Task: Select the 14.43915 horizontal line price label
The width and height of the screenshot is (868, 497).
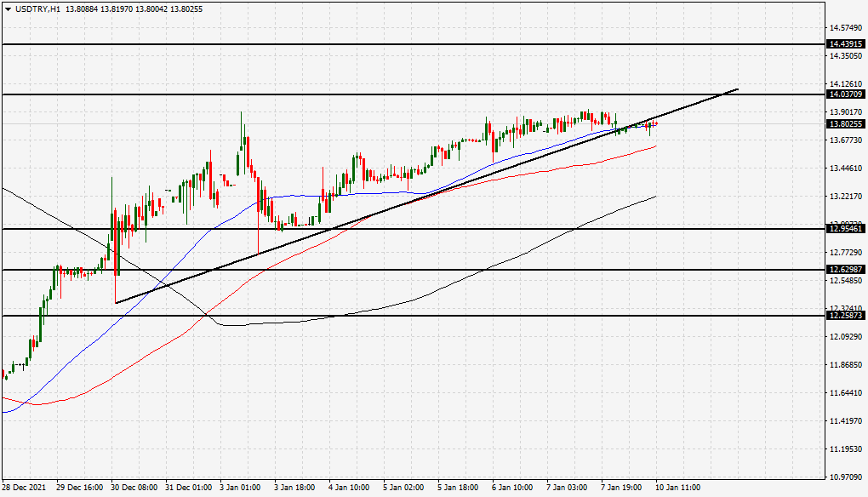Action: (845, 43)
